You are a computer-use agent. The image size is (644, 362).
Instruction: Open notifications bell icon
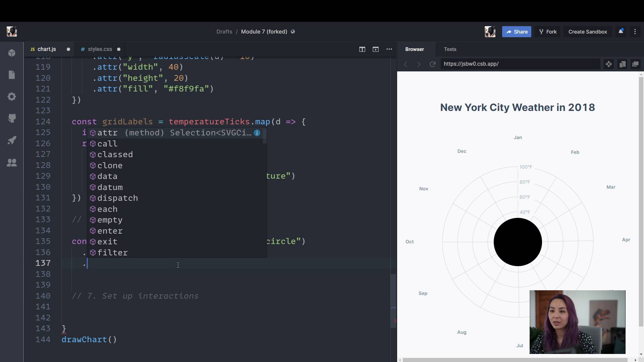click(x=621, y=32)
